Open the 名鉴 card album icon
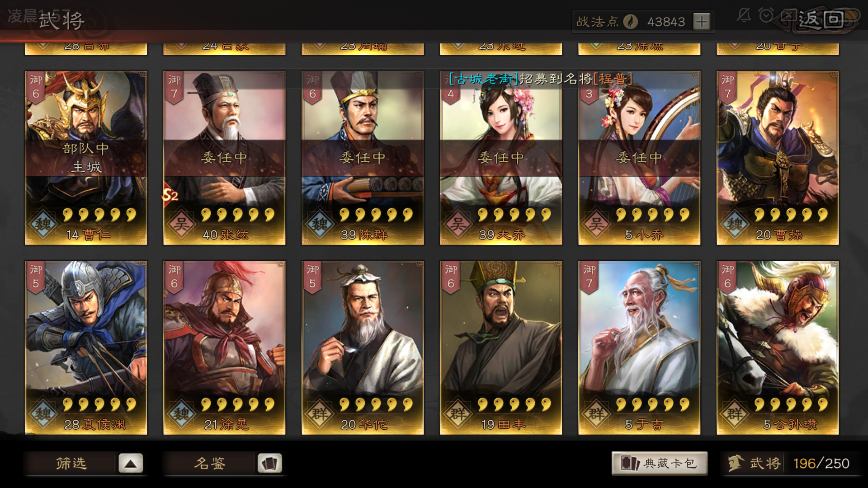Screen dimensions: 868x488 [270, 464]
